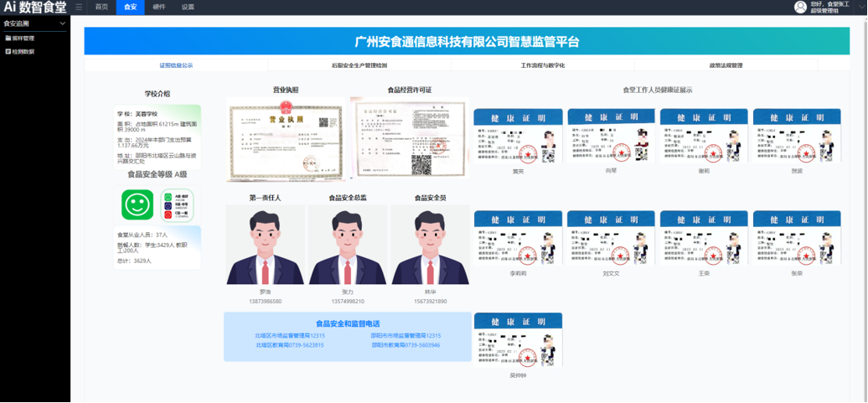
Task: Open 向琴's health certificate
Action: coord(611,136)
